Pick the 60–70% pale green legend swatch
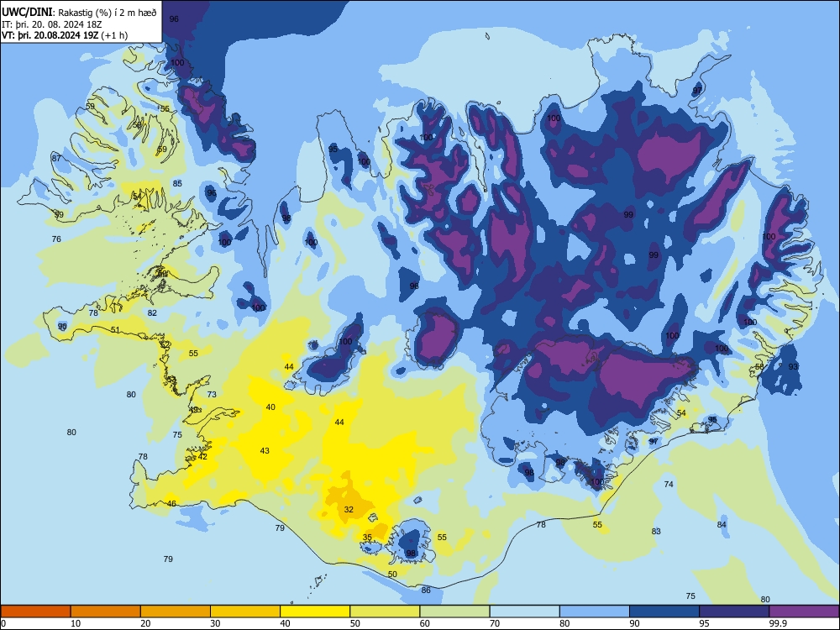840x630 pixels. point(454,612)
